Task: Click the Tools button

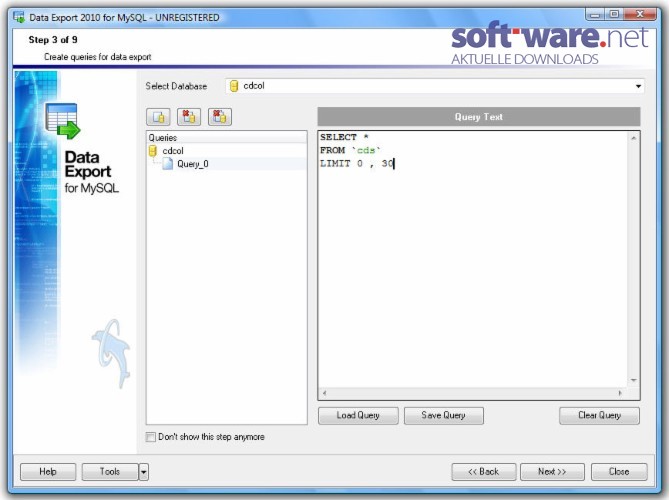Action: point(110,472)
